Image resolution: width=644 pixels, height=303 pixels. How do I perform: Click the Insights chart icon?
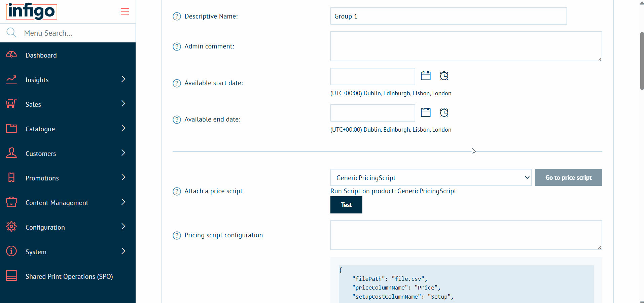click(11, 79)
